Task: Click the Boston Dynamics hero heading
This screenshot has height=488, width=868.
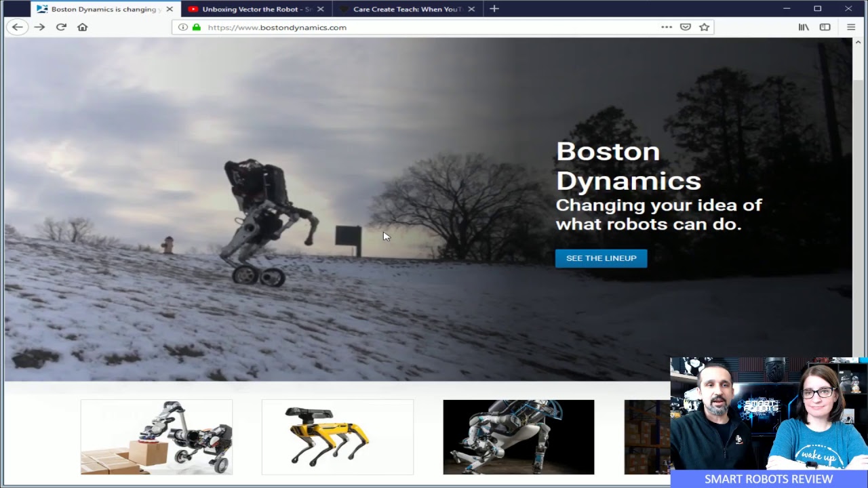Action: [x=629, y=166]
